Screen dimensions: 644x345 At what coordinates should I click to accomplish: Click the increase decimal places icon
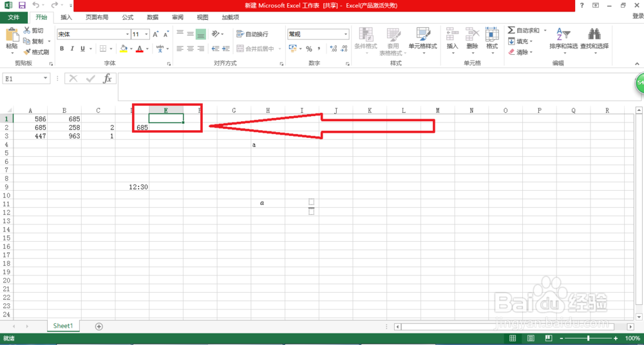(x=334, y=48)
